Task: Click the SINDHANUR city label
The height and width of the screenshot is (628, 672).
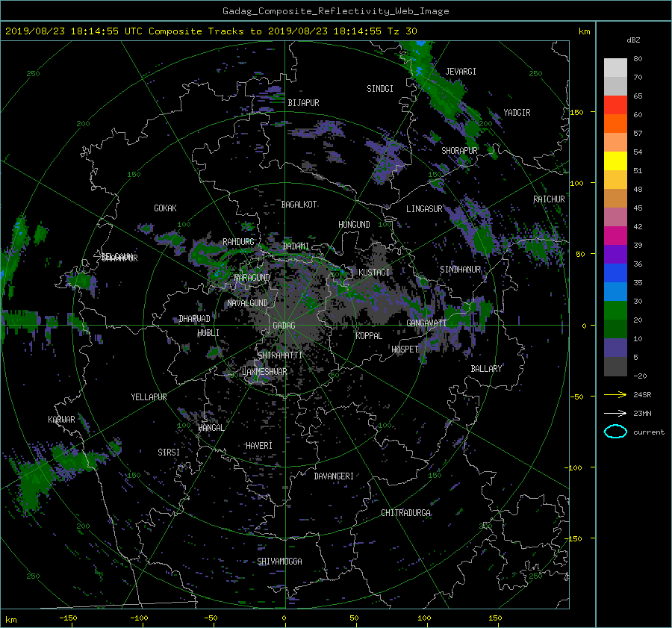Action: click(x=460, y=270)
